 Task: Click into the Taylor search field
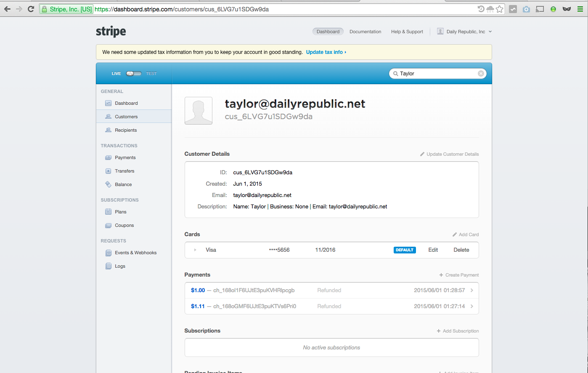pos(435,74)
